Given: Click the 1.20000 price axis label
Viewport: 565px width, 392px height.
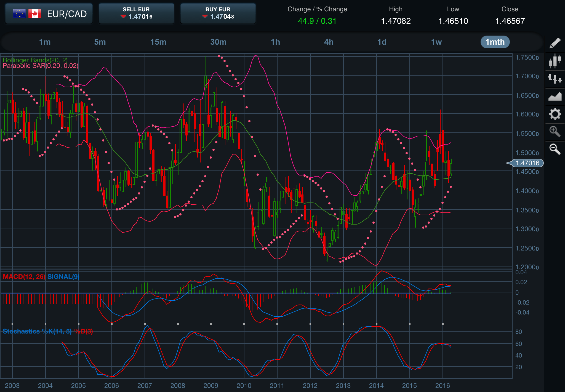Looking at the screenshot, I should [x=527, y=267].
